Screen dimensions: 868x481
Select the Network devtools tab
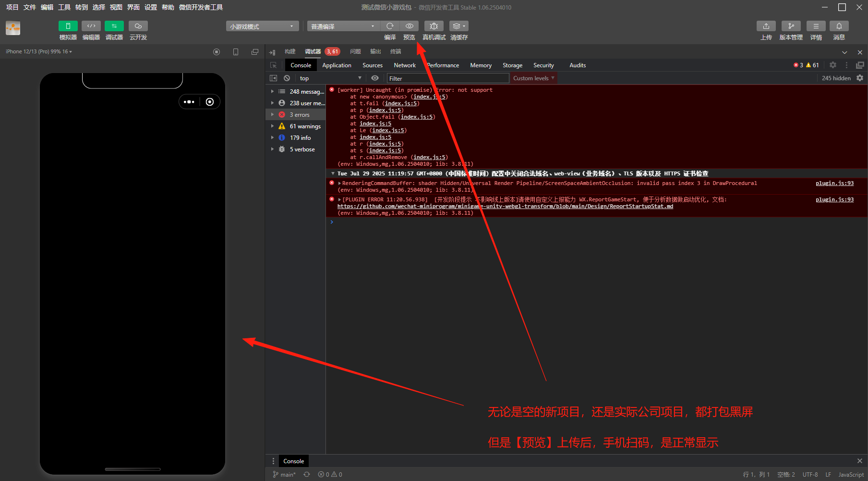point(405,65)
